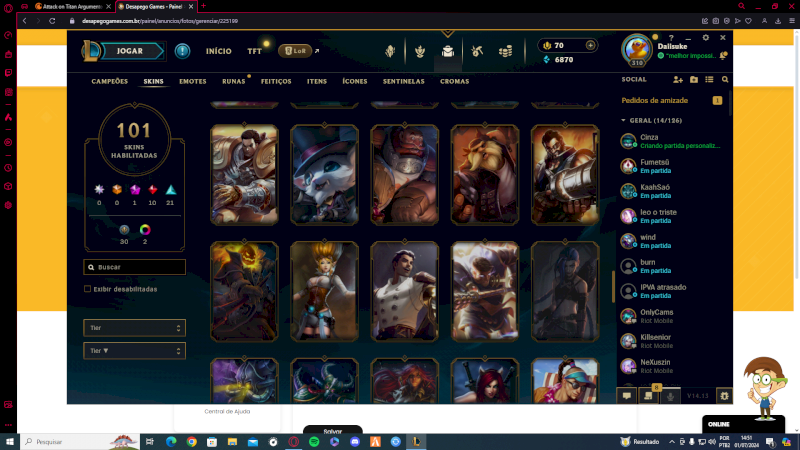Image resolution: width=800 pixels, height=450 pixels.
Task: Click the new folder icon in Social
Action: coord(694,80)
